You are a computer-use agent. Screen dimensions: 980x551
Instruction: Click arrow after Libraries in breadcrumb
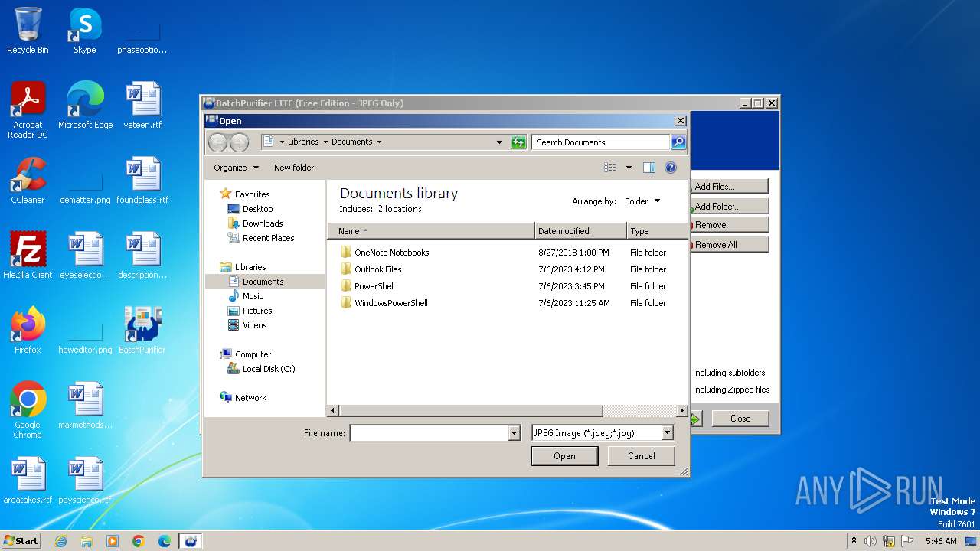(x=325, y=142)
